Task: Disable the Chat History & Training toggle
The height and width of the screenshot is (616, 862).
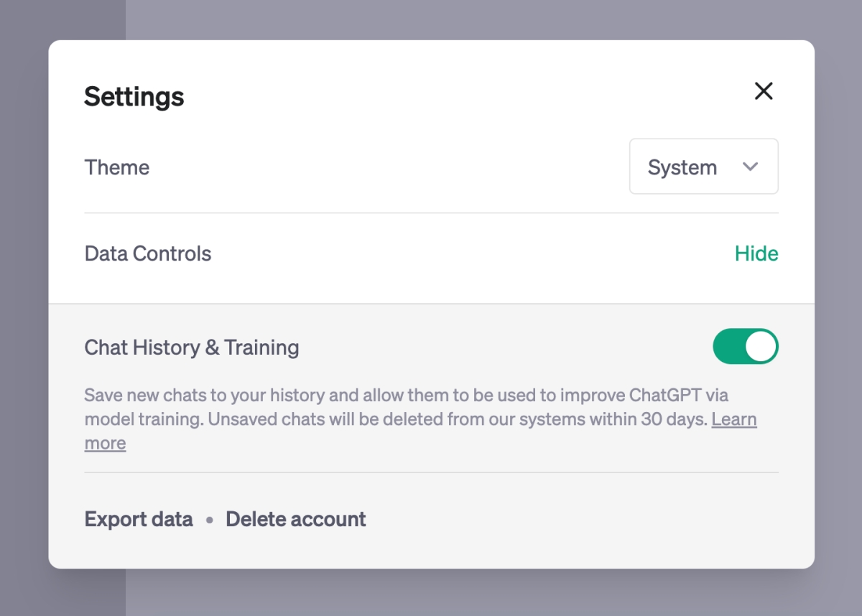Action: pyautogui.click(x=745, y=347)
